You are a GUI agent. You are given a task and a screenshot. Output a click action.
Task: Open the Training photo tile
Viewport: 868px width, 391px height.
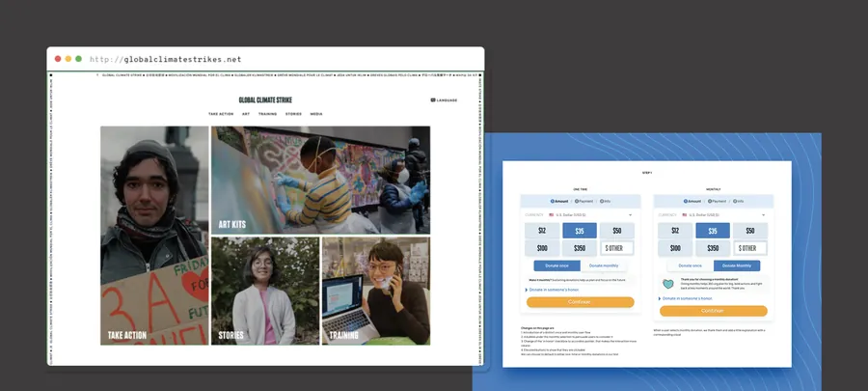(376, 291)
